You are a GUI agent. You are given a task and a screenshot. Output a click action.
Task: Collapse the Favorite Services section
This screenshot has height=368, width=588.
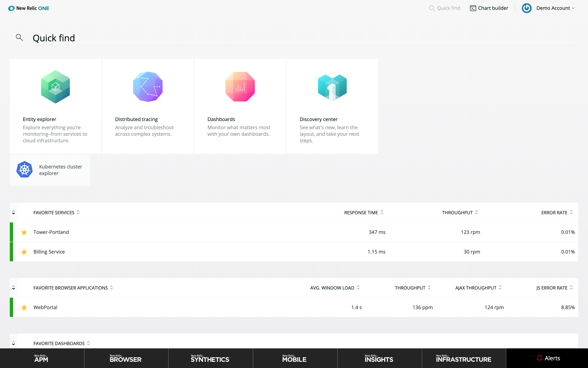pos(13,212)
